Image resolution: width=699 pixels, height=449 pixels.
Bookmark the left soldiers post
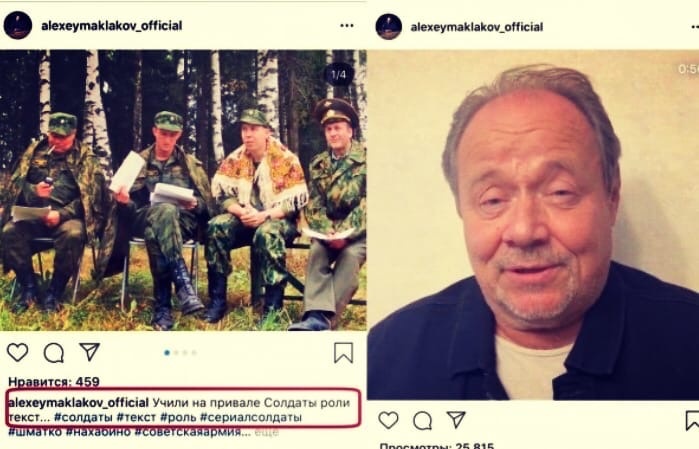(343, 353)
